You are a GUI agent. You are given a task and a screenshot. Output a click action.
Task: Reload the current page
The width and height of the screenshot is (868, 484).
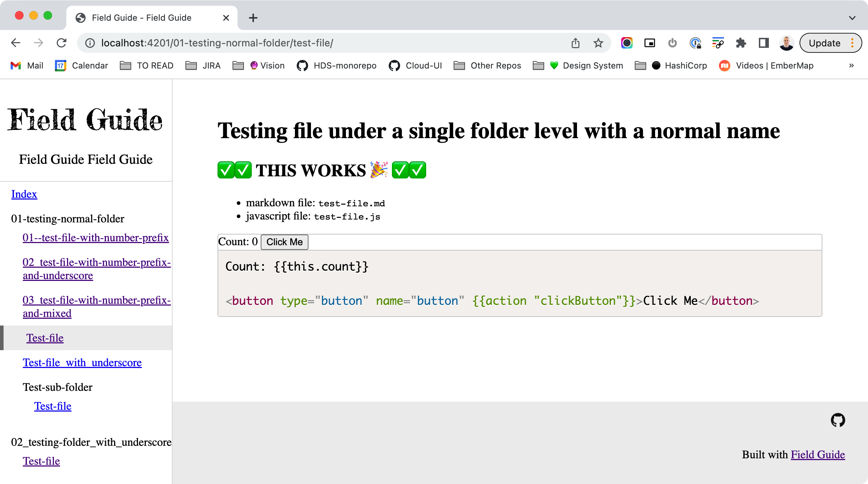(x=61, y=42)
